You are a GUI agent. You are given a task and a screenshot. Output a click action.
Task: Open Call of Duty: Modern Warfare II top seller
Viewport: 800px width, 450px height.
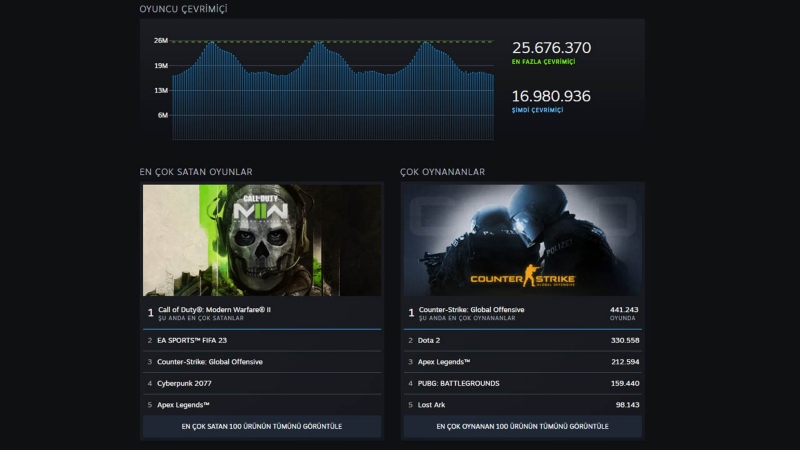point(215,310)
